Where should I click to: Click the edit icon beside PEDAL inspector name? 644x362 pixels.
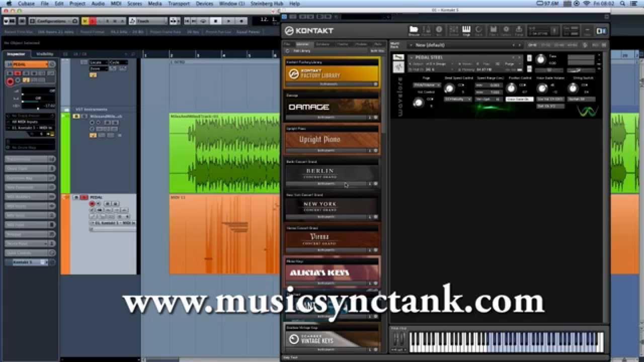[52, 64]
